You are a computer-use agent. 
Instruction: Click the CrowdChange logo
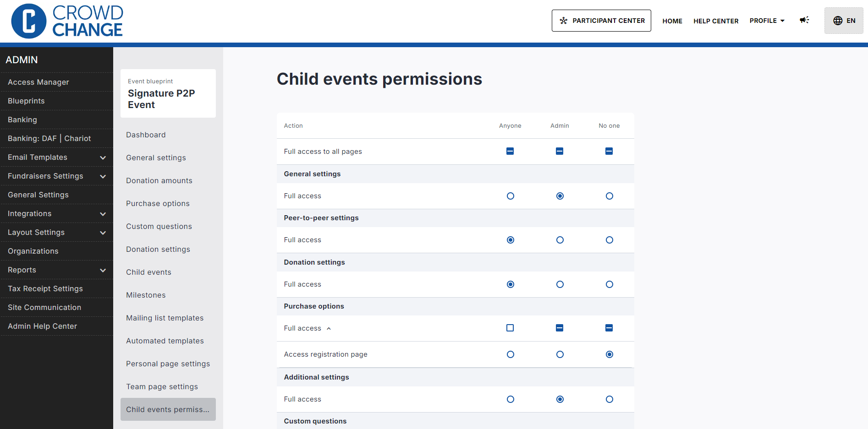pos(67,21)
